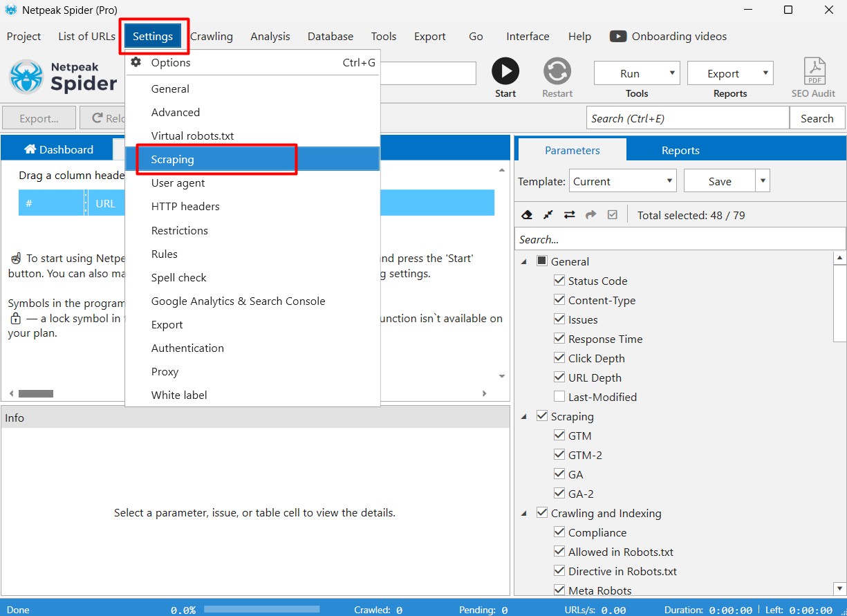
Task: Click the collapse-all arrows icon in Parameters
Action: [x=548, y=215]
